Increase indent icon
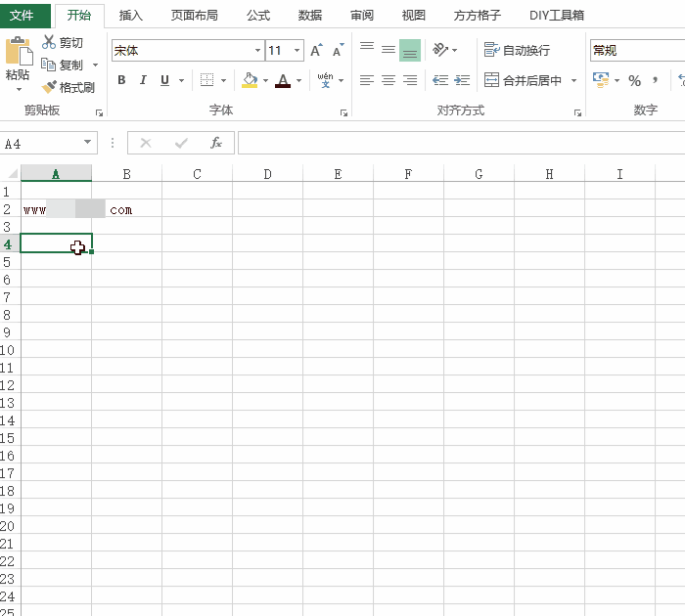The width and height of the screenshot is (685, 616). coord(462,80)
